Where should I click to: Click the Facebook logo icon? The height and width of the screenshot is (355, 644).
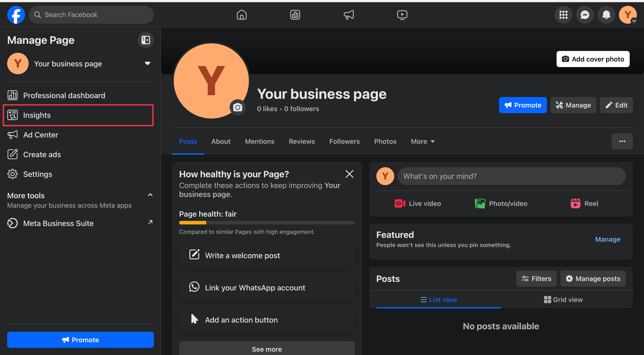(16, 15)
